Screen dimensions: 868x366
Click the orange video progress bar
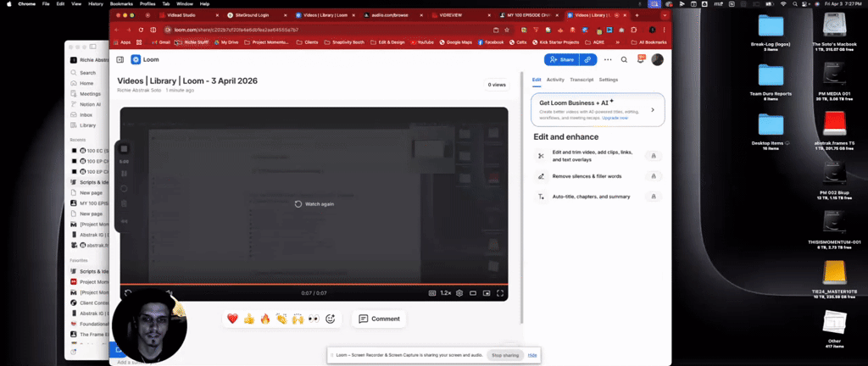(x=314, y=284)
